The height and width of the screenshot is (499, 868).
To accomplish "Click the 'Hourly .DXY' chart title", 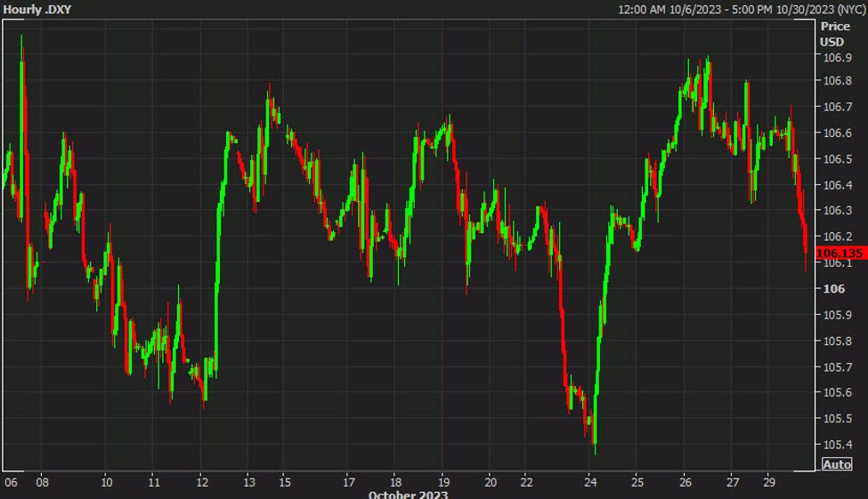I will pyautogui.click(x=37, y=10).
